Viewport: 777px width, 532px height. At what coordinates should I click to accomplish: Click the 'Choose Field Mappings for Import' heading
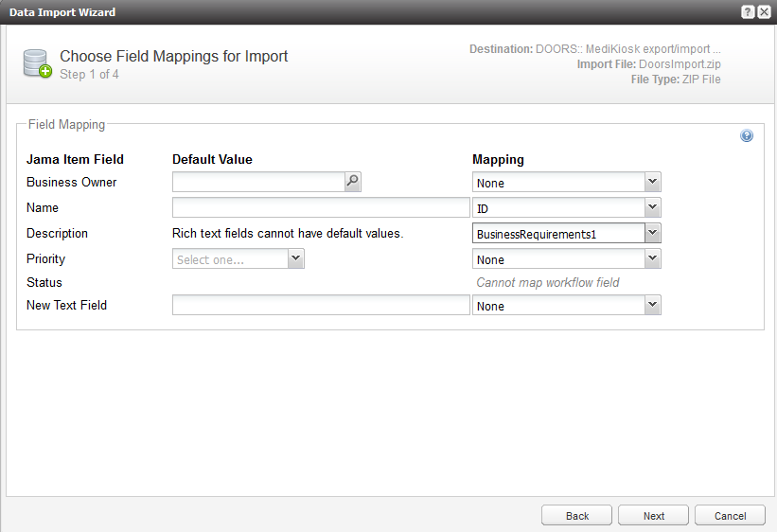coord(174,56)
